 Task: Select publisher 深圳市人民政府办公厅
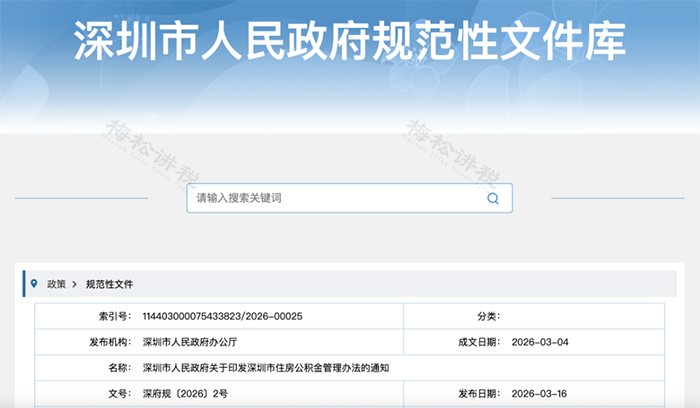(190, 342)
